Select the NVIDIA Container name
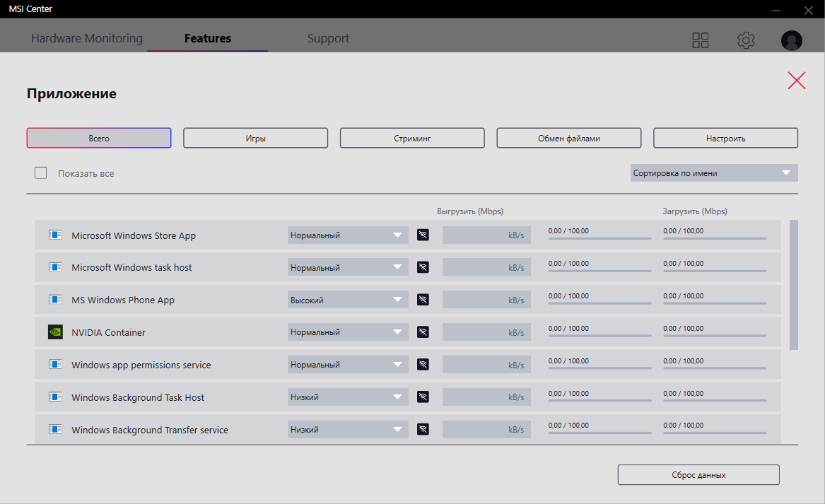This screenshot has width=825, height=504. (x=108, y=332)
